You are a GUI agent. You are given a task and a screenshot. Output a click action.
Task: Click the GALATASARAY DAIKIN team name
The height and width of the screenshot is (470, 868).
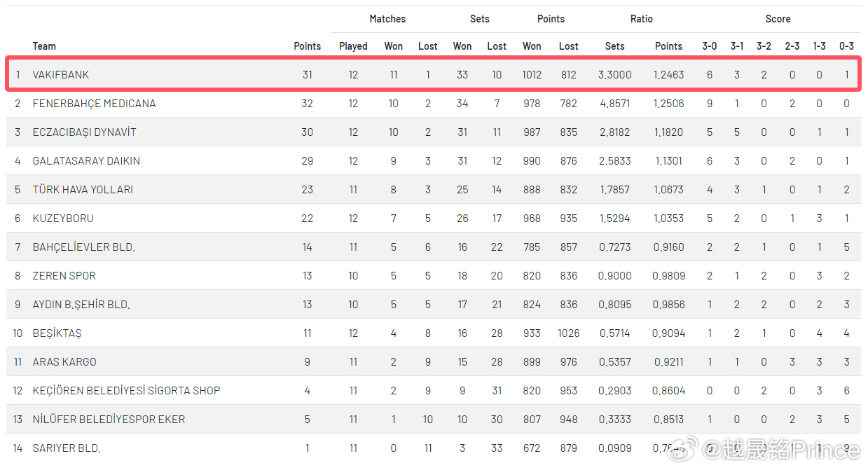(86, 161)
